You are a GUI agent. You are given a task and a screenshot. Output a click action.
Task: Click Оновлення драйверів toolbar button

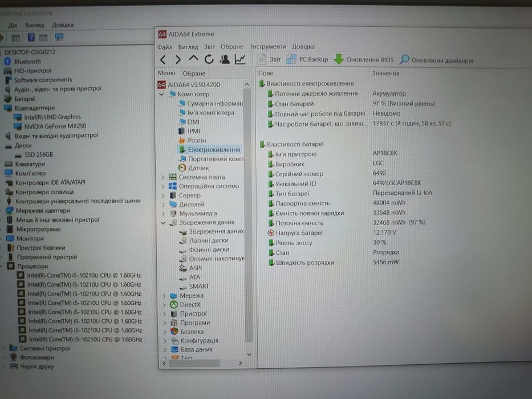tap(436, 60)
